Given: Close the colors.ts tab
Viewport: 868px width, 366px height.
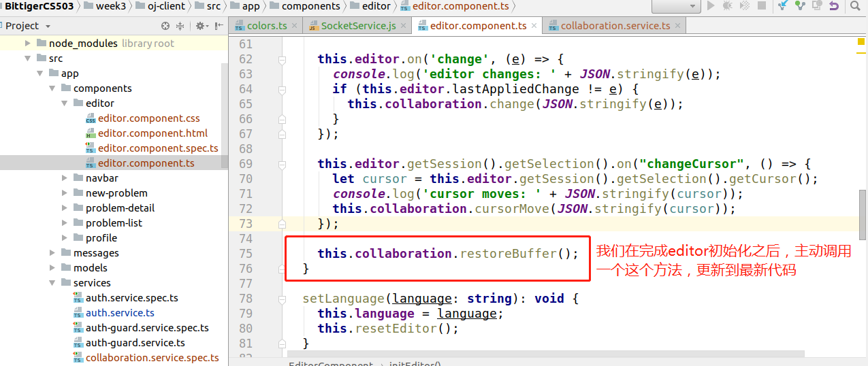Looking at the screenshot, I should pyautogui.click(x=294, y=26).
